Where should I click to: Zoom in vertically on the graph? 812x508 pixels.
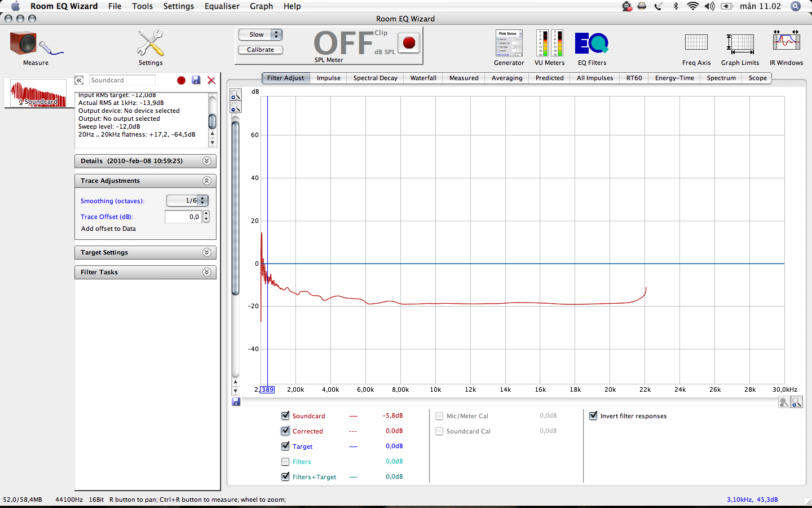tap(236, 95)
